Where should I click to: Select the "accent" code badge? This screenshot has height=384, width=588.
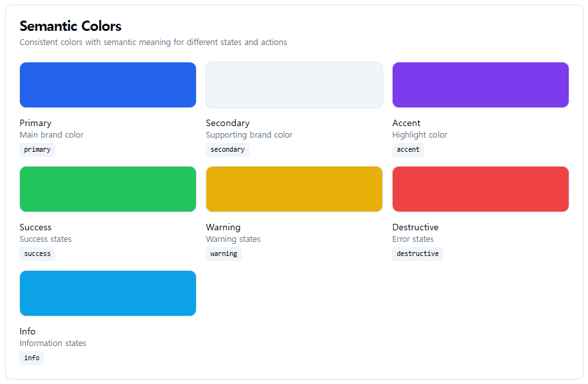coord(408,150)
